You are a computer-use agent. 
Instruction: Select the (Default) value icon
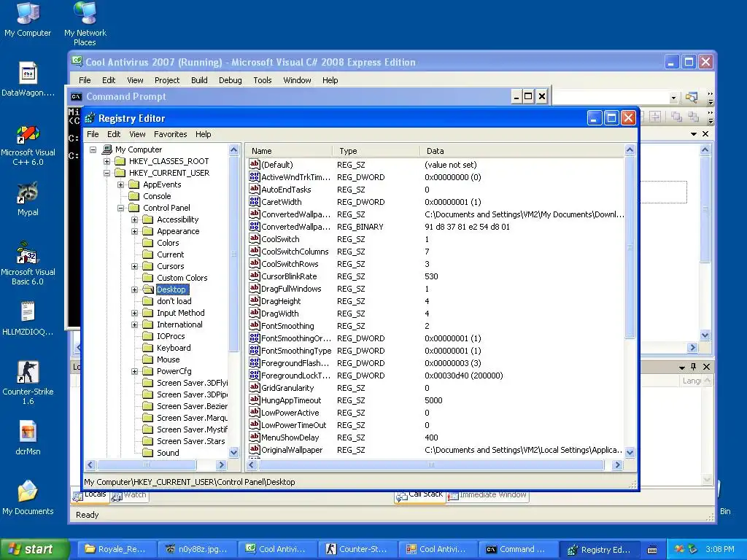click(x=255, y=164)
